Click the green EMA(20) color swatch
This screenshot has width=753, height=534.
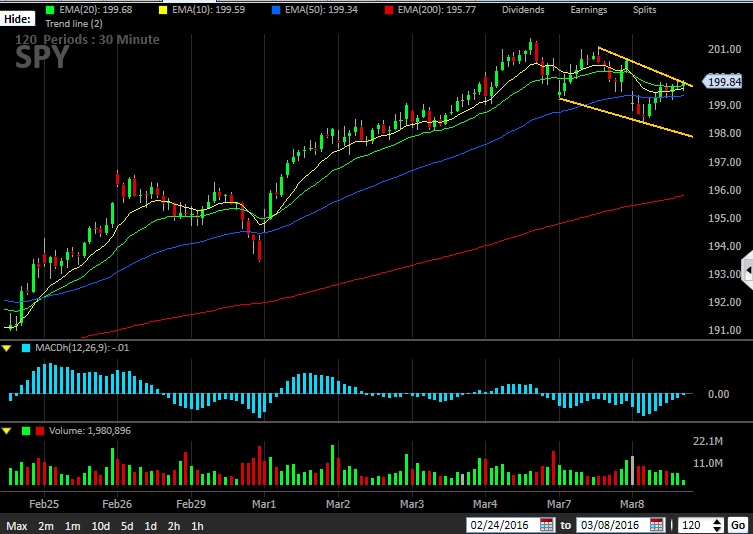(x=50, y=10)
